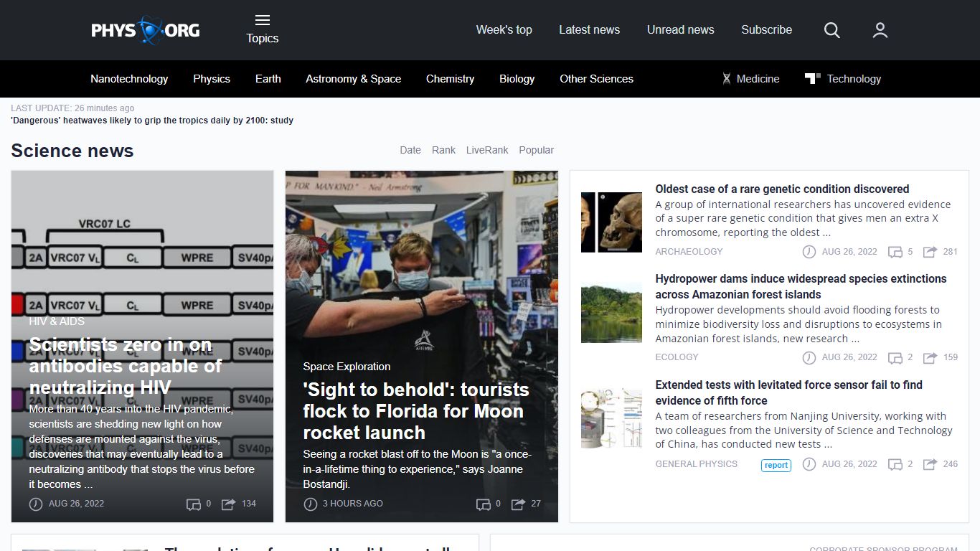Viewport: 980px width, 551px height.
Task: Open the Nanotechnology section
Action: (129, 79)
